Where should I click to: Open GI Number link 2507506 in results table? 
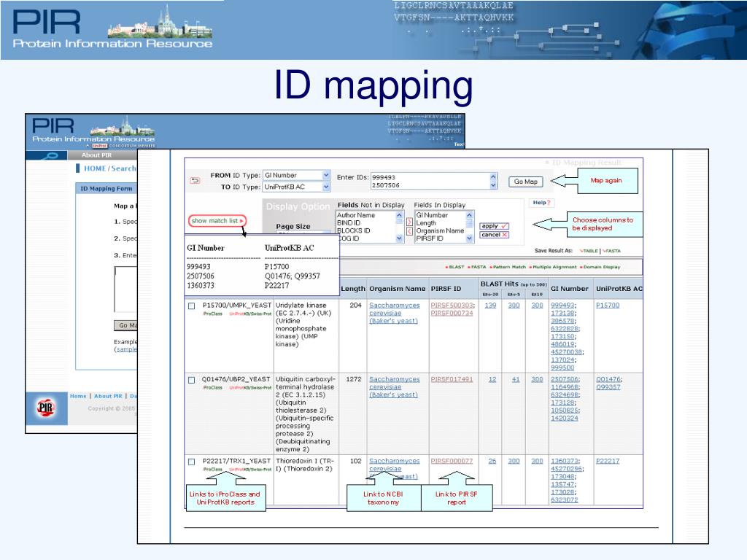tap(565, 379)
